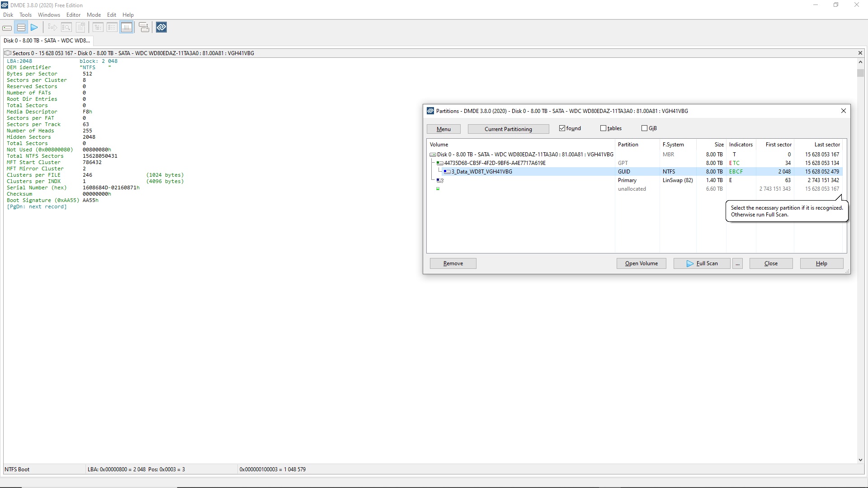Click the greyed magnifier search toolbar icon

[66, 28]
